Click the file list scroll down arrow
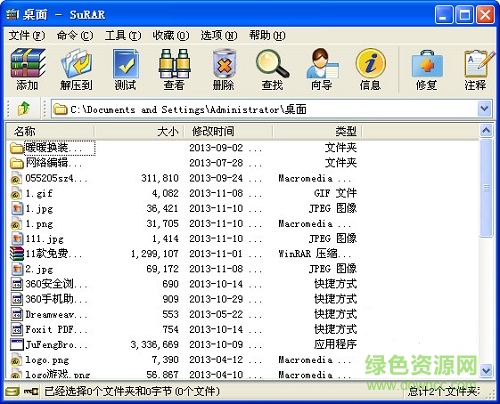The height and width of the screenshot is (404, 500). coord(486,369)
